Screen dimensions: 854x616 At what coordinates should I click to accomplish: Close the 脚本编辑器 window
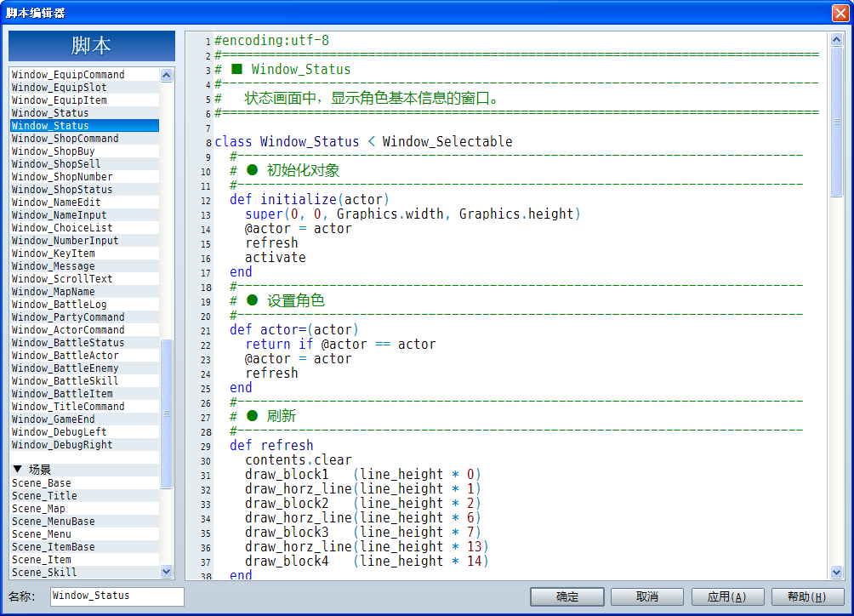tap(840, 13)
